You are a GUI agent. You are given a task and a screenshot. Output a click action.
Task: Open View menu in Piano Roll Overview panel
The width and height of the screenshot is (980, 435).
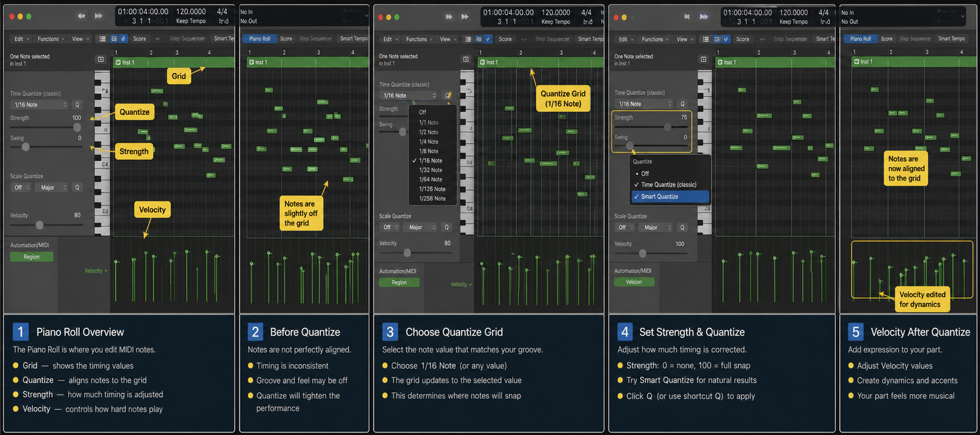click(x=80, y=39)
